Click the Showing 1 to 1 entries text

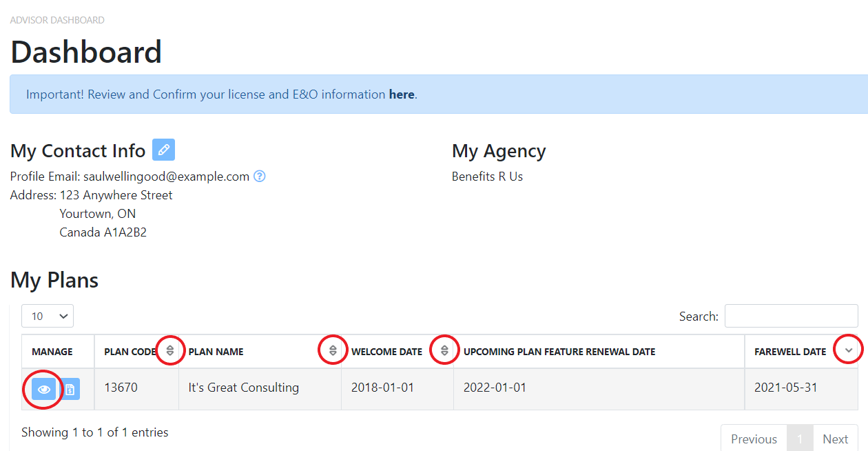95,432
